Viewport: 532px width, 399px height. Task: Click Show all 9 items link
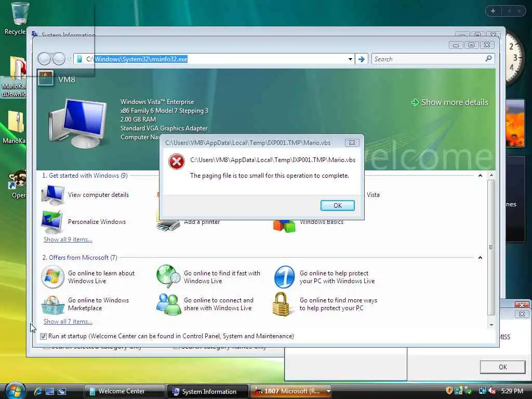click(x=68, y=239)
